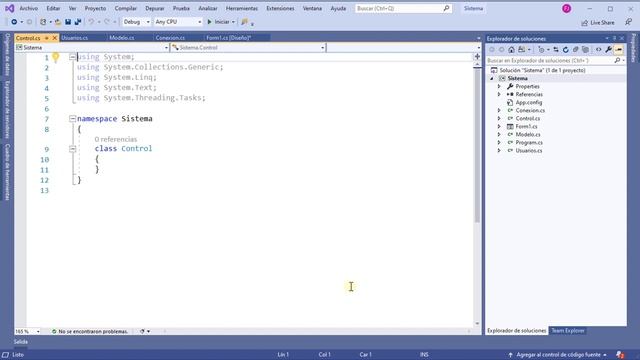
Task: Expand the Conexion.cs node
Action: tap(499, 111)
